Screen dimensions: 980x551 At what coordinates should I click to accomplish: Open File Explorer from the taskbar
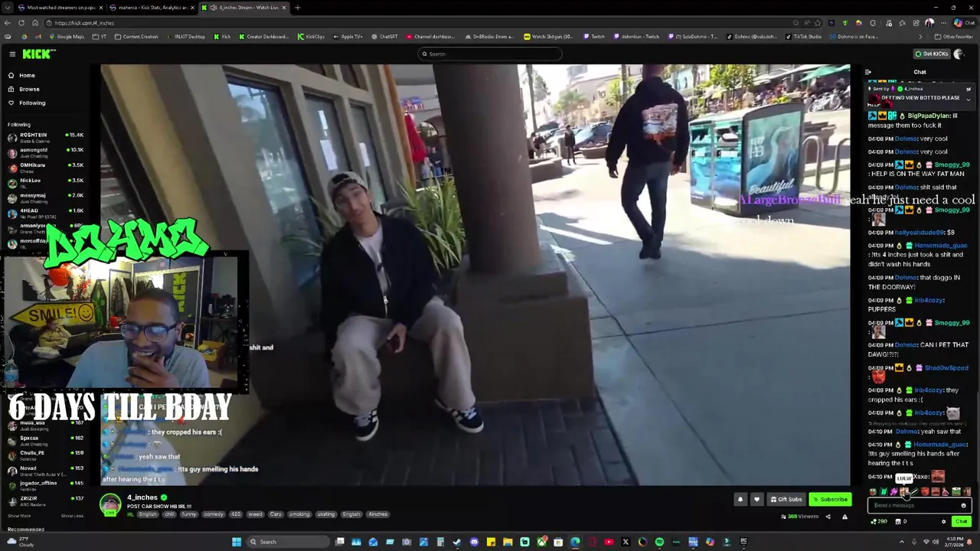click(x=508, y=542)
